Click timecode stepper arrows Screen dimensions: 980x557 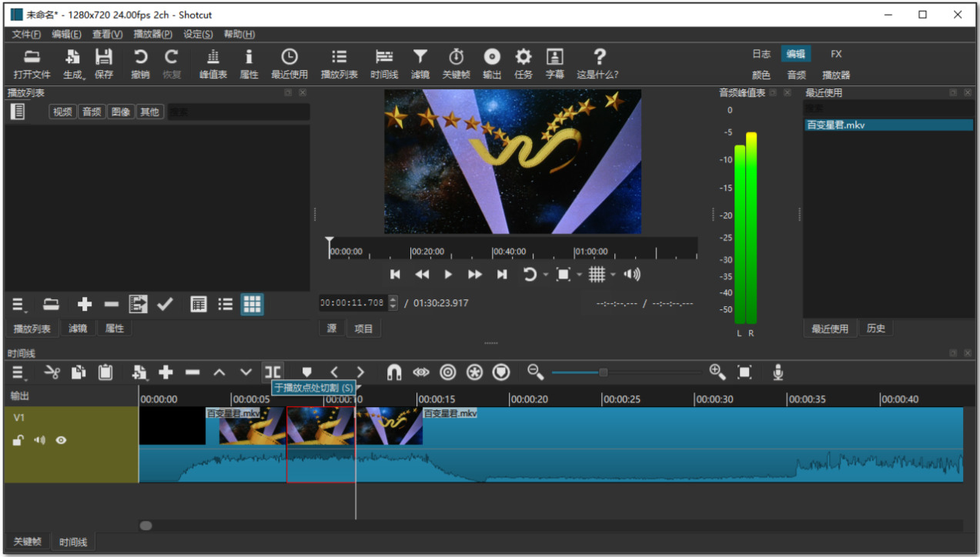click(393, 303)
